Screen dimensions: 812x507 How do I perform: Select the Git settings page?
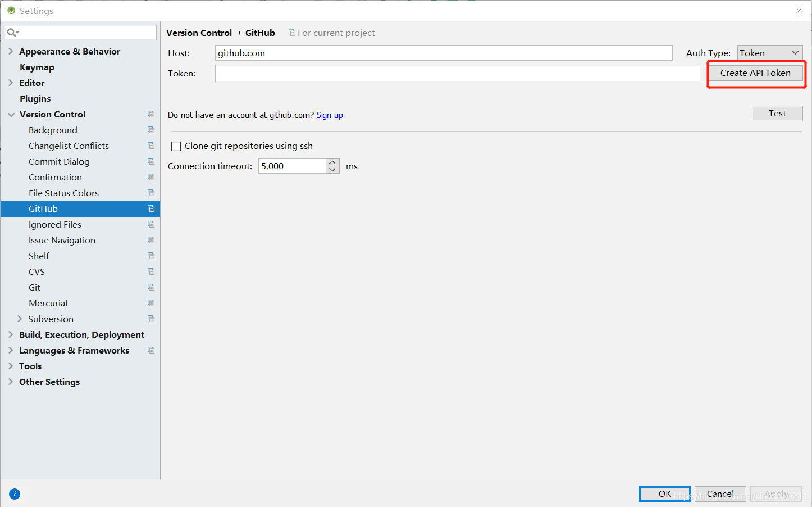coord(35,287)
